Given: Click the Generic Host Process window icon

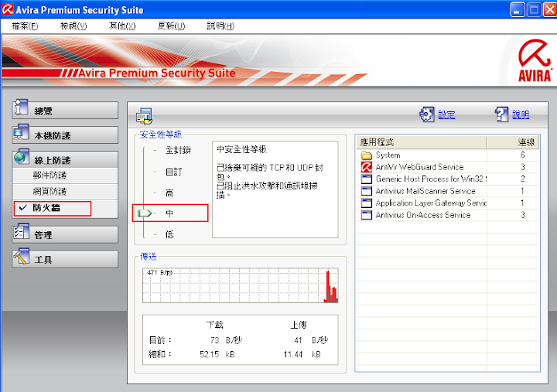Looking at the screenshot, I should tap(366, 179).
